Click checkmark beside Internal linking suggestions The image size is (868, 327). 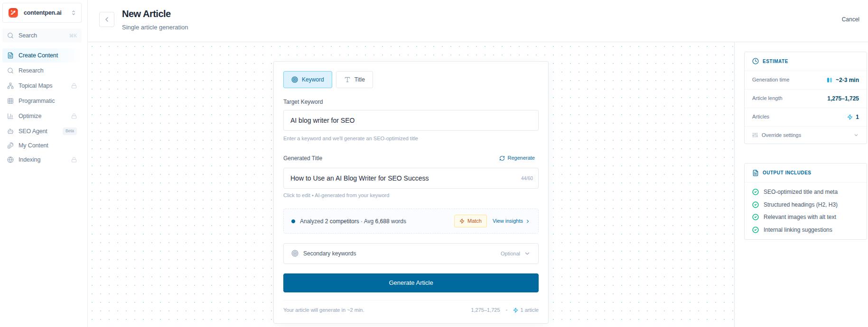click(756, 230)
